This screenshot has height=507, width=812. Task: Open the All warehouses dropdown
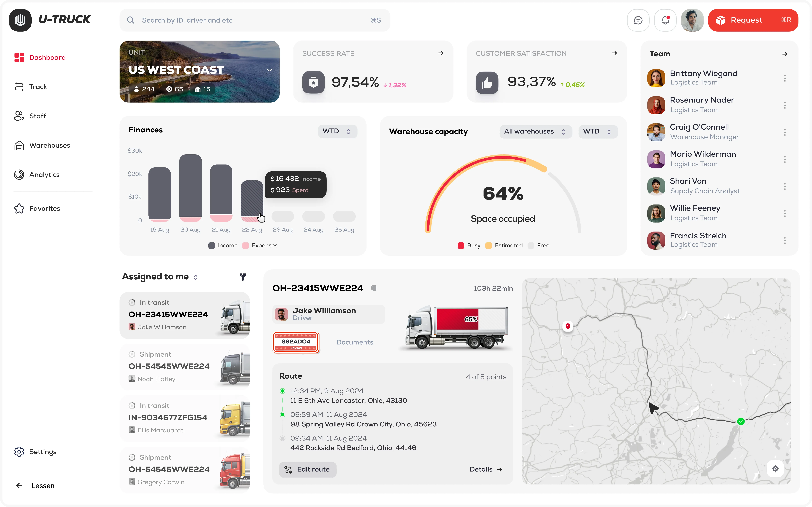point(535,131)
